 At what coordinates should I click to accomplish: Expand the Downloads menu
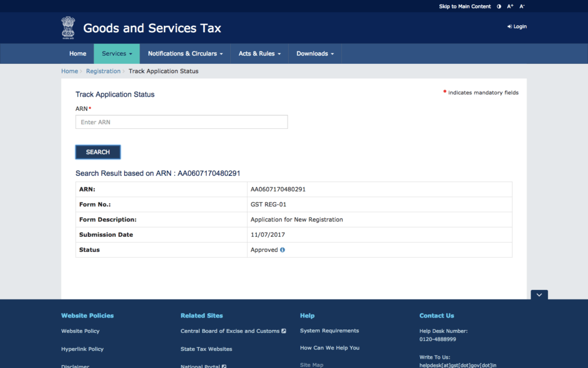click(x=315, y=53)
